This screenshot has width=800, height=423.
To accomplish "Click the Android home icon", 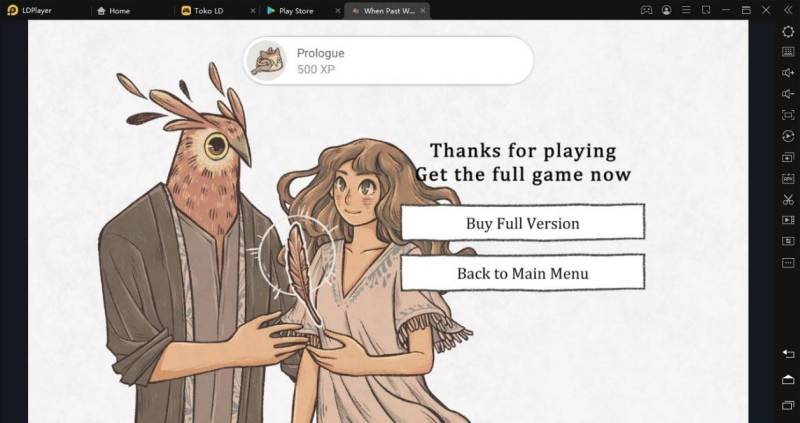I will [x=788, y=379].
